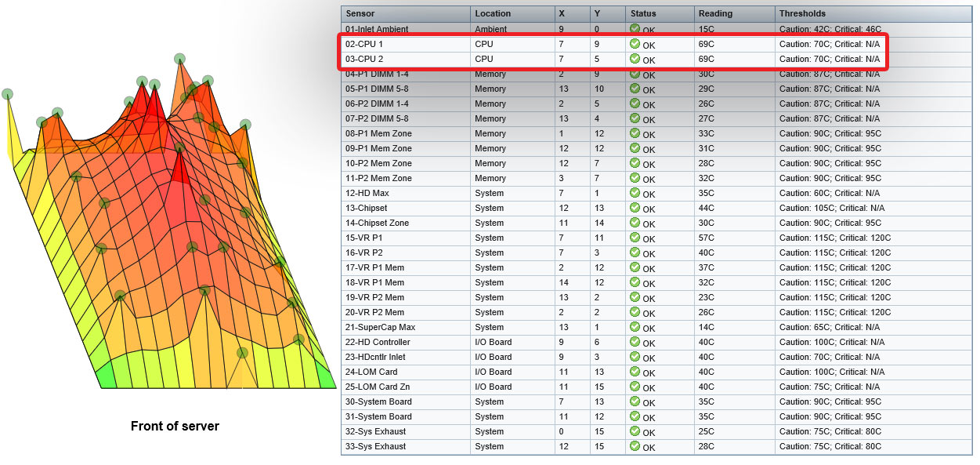980x465 pixels.
Task: Click the 06-P2 DIMM 1-4 sensor name
Action: click(377, 104)
